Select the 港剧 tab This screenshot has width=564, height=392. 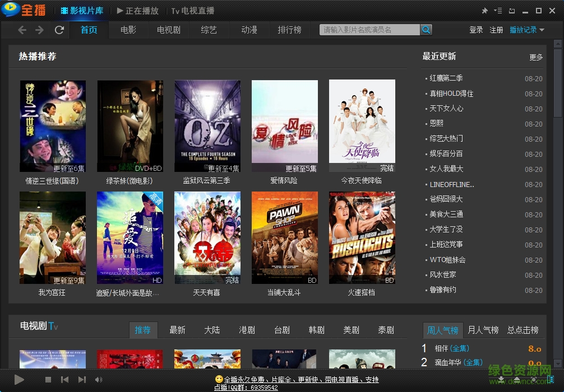tap(247, 330)
